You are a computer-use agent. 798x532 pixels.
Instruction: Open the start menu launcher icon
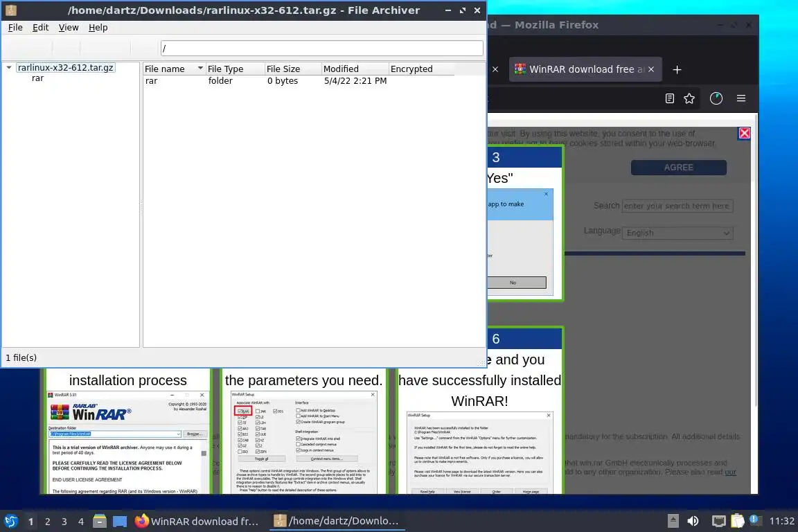coord(10,522)
